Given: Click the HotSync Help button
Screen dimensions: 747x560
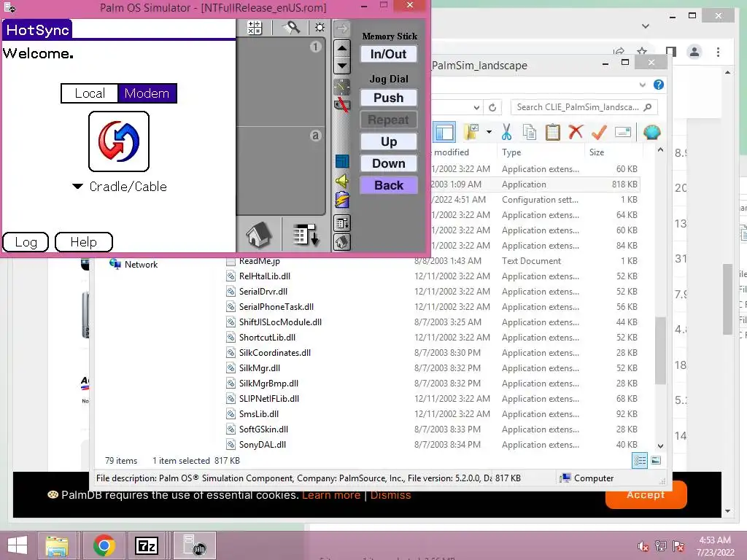Looking at the screenshot, I should coord(84,242).
